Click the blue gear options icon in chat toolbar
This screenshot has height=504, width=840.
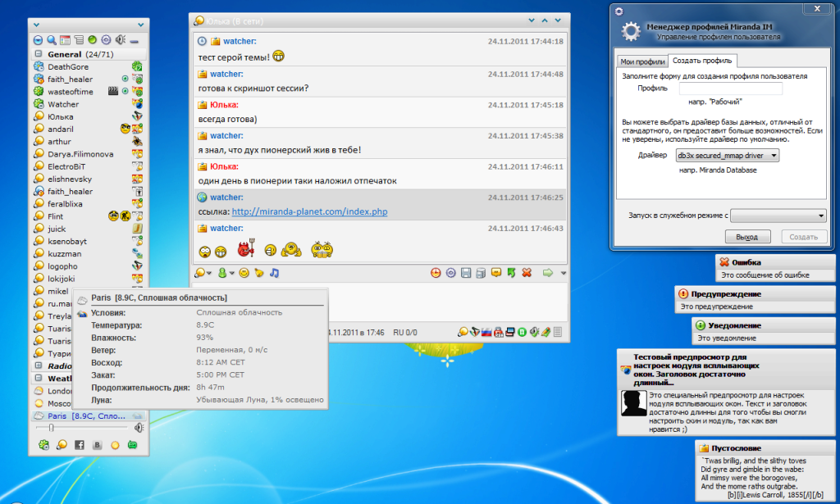451,273
